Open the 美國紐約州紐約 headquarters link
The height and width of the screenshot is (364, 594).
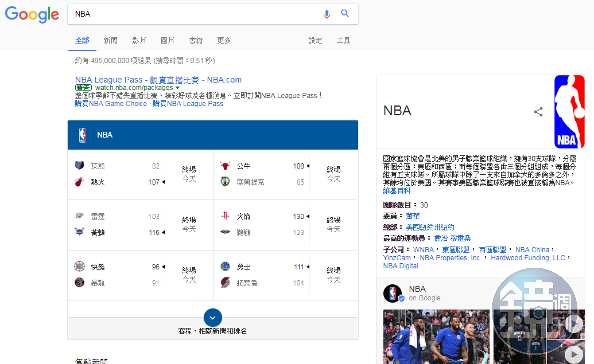(430, 227)
